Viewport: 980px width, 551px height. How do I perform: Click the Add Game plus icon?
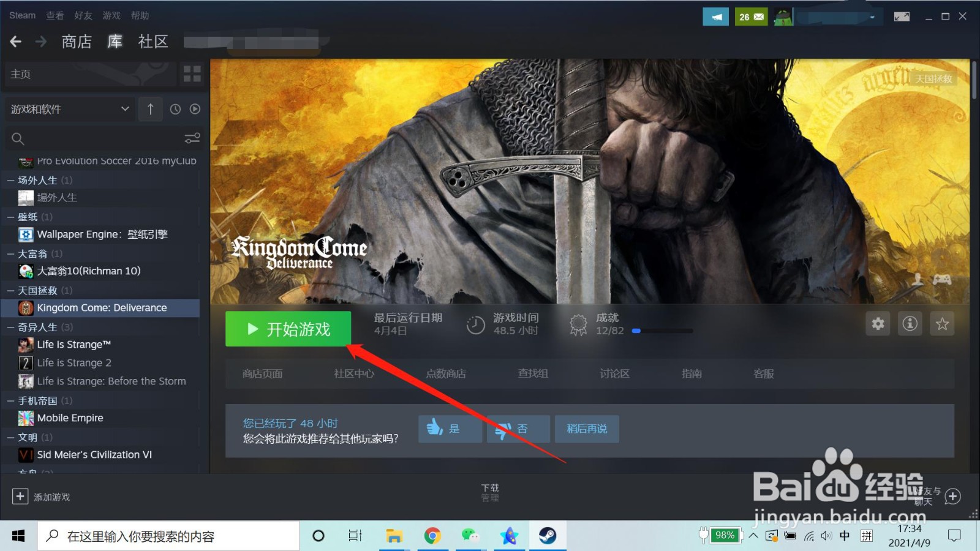tap(20, 496)
